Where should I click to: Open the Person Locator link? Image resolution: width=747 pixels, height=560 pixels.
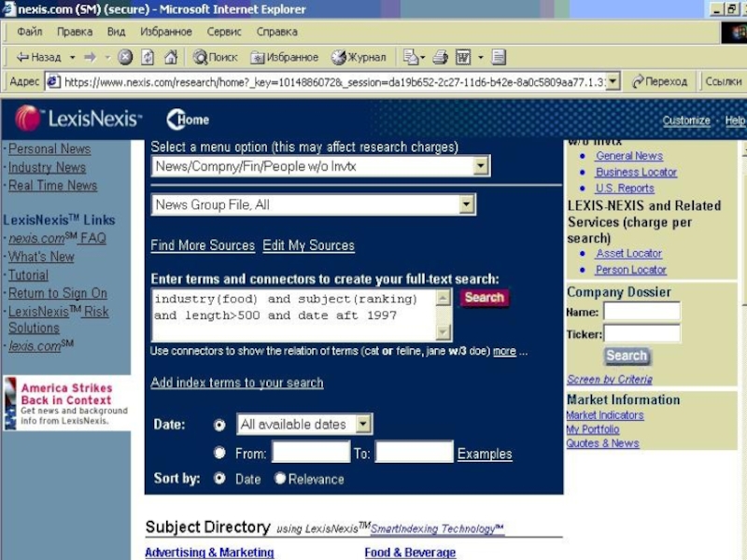pyautogui.click(x=631, y=270)
